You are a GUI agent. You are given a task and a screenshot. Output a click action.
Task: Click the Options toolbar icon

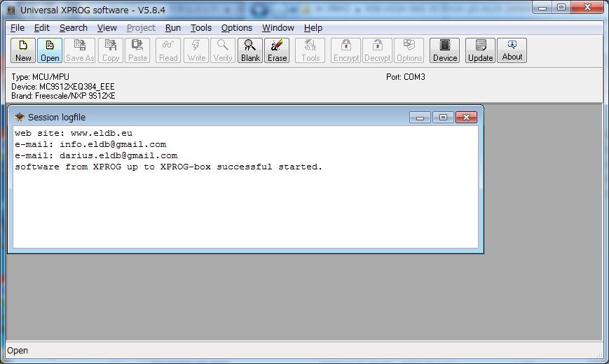pyautogui.click(x=409, y=50)
